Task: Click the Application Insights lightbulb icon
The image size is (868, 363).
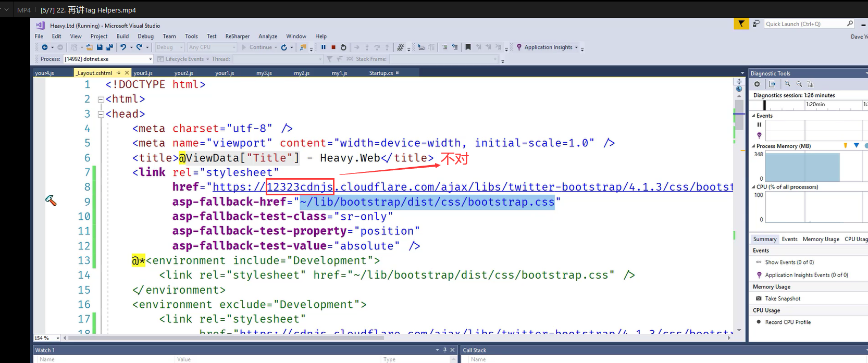Action: (519, 47)
